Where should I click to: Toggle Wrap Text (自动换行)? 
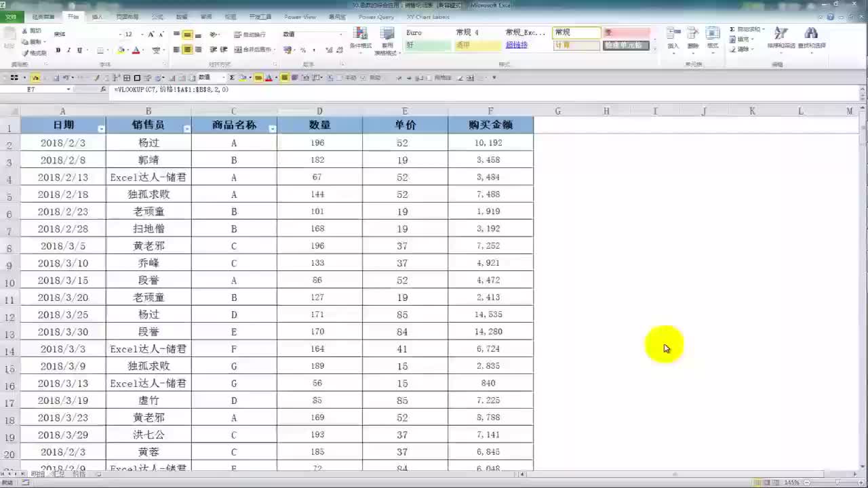[250, 35]
